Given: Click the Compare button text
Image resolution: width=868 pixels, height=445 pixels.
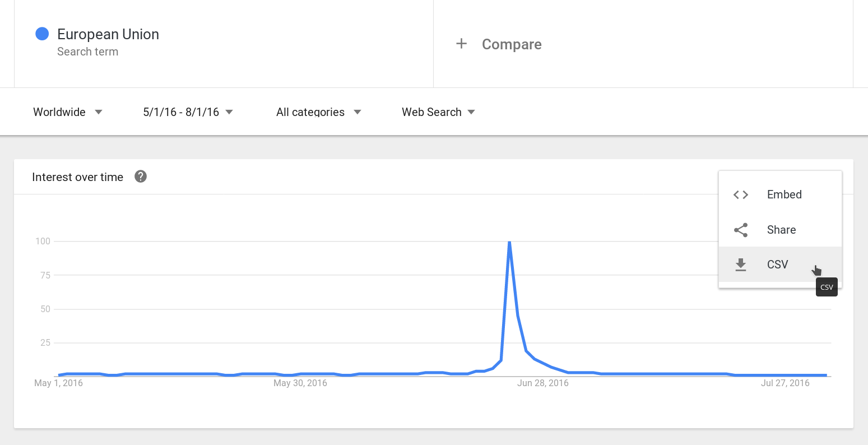Looking at the screenshot, I should click(x=512, y=44).
